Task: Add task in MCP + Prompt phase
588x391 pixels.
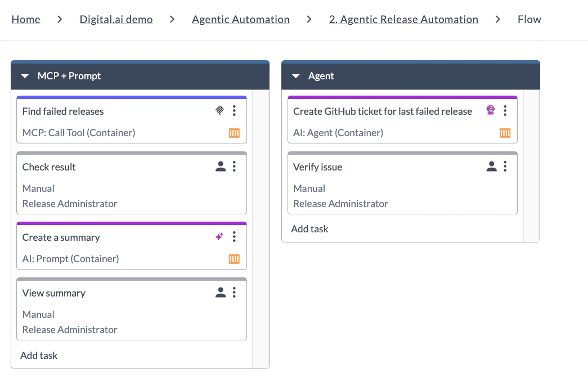Action: [39, 356]
